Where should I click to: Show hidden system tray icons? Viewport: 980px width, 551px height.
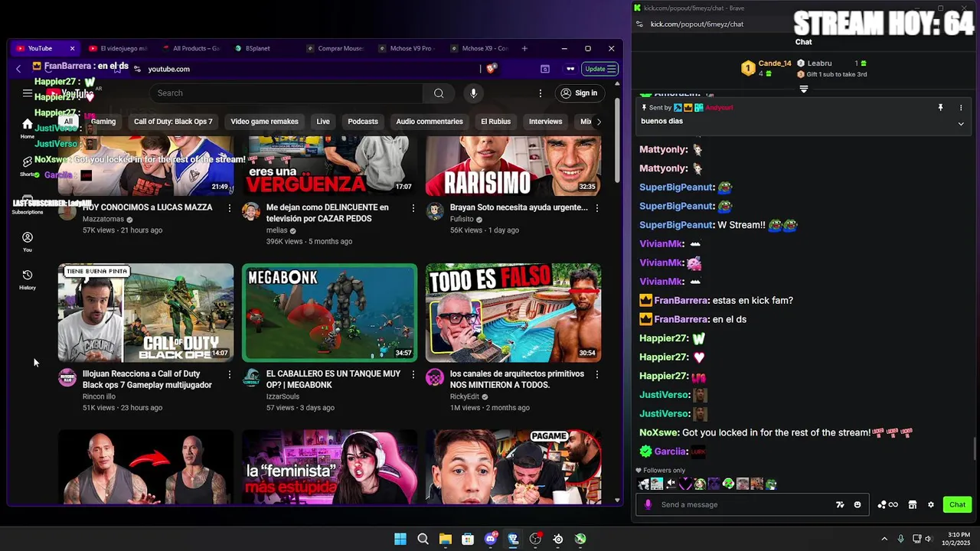point(884,539)
